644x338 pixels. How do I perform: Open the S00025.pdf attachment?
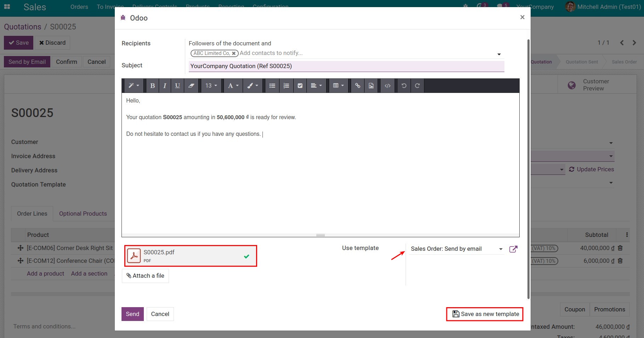coord(191,256)
